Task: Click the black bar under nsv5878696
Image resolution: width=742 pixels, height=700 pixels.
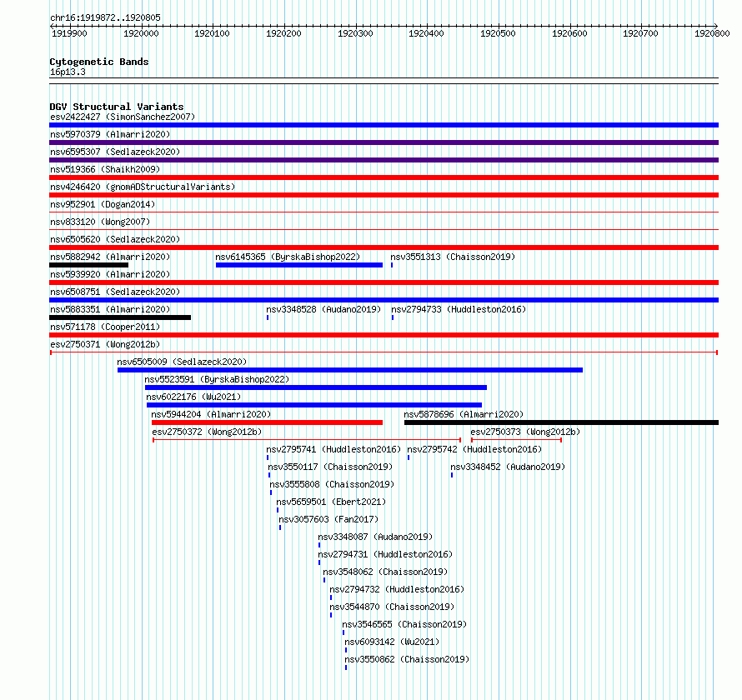Action: pos(561,422)
